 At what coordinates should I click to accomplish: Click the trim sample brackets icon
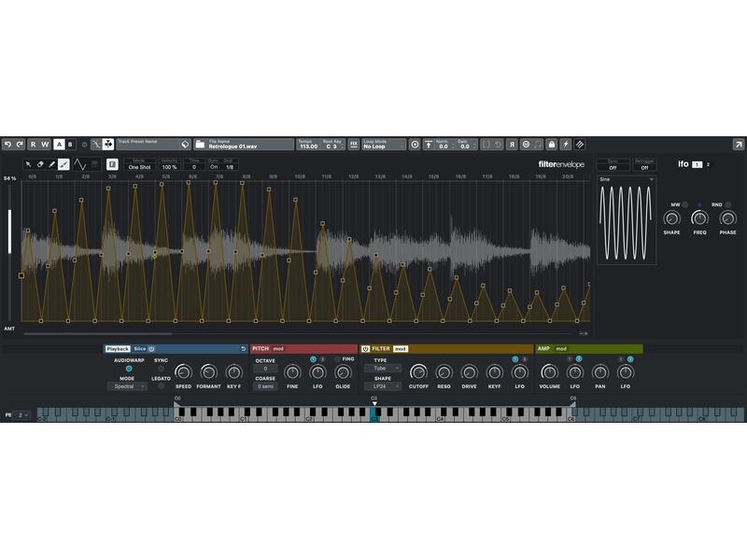pyautogui.click(x=486, y=145)
